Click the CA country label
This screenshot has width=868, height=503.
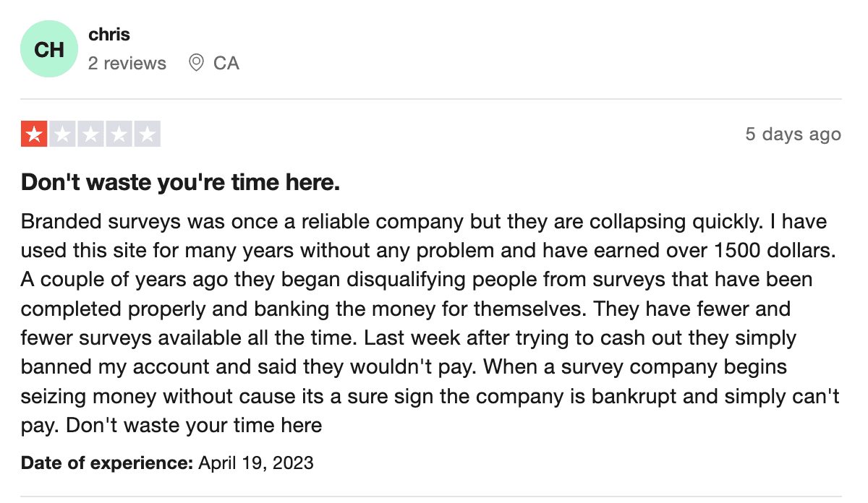point(226,64)
